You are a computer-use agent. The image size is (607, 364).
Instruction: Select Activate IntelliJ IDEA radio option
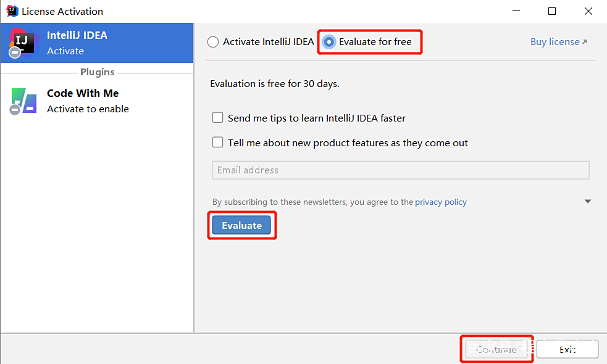213,42
